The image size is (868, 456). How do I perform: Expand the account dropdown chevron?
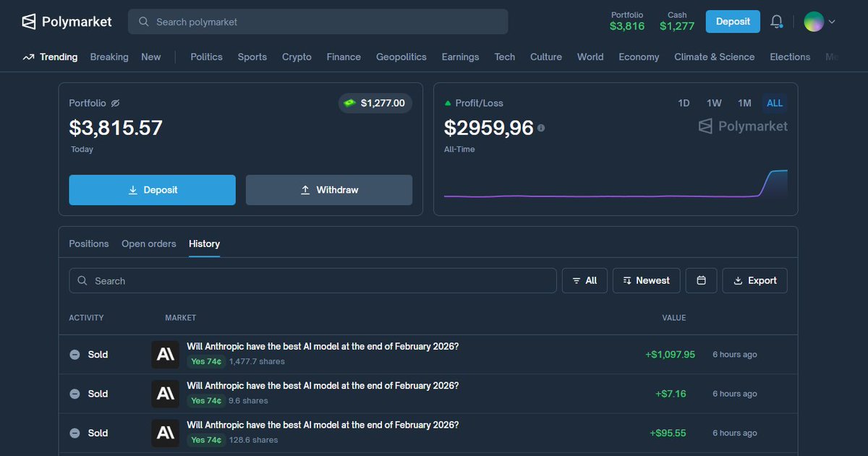pyautogui.click(x=832, y=22)
